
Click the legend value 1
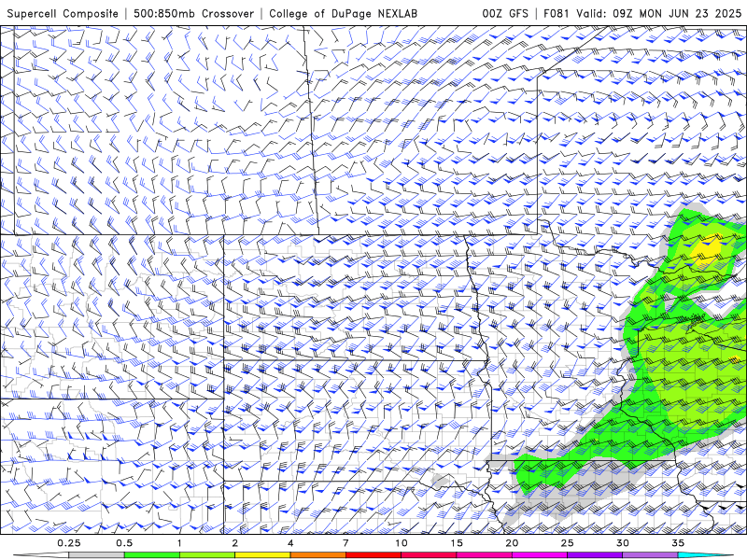pyautogui.click(x=179, y=543)
